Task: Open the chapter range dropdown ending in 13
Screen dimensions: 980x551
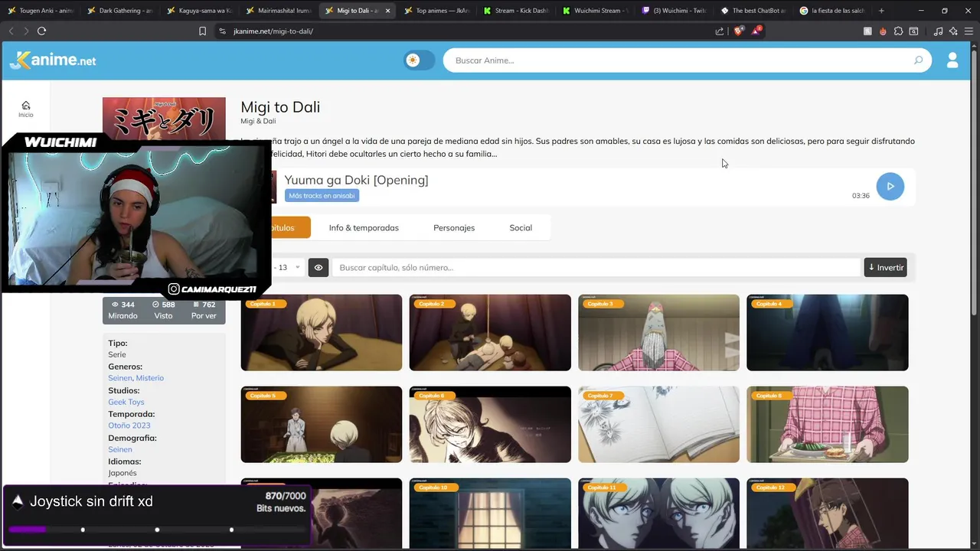Action: [286, 267]
